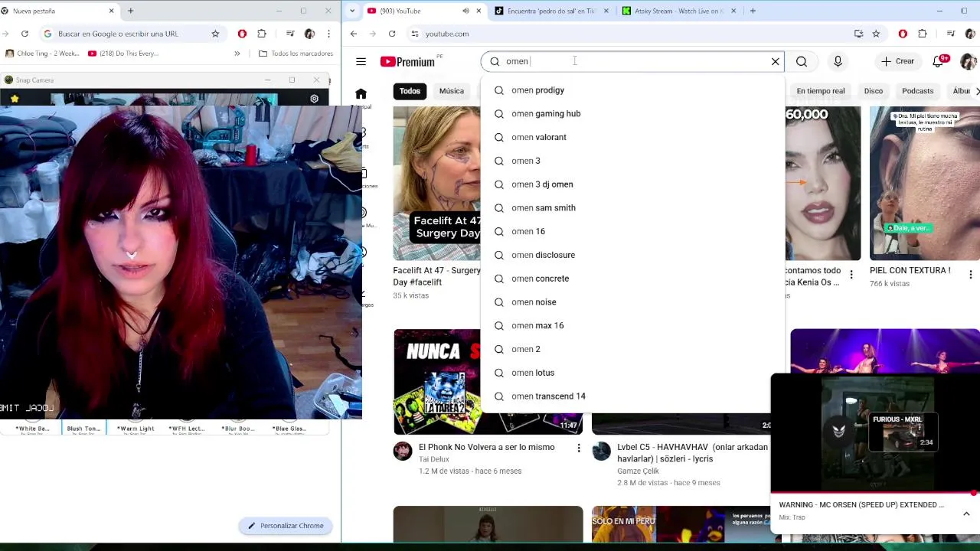Open options for PIEL CON TEXTURA video
Viewport: 980px width, 551px height.
[x=971, y=274]
